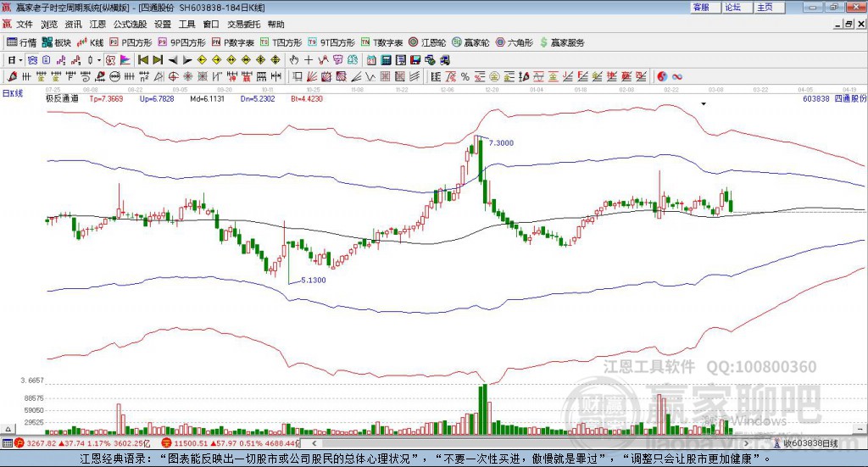Screen dimensions: 868x467
Task: Open the 9P四方形 tool
Action: 181,42
